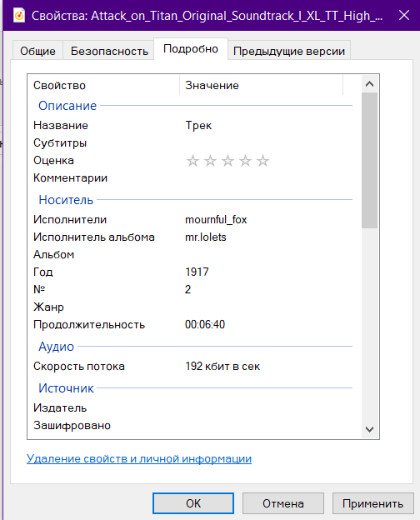420x520 pixels.
Task: Click the Отмена button
Action: point(283,503)
